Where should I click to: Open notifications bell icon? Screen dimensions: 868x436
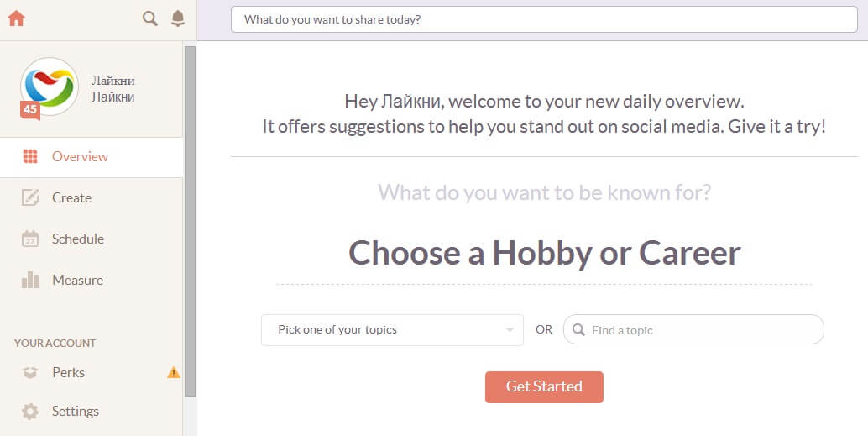(178, 18)
